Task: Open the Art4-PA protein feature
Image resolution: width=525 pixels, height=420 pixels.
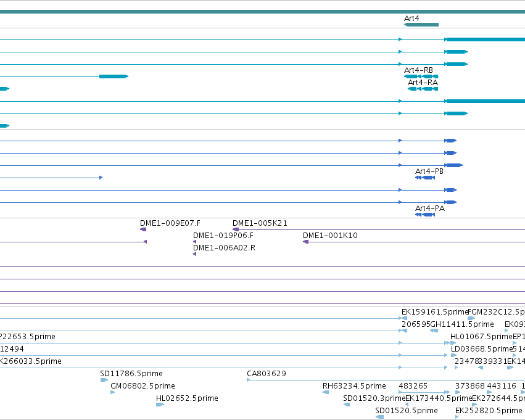Action: [425, 215]
